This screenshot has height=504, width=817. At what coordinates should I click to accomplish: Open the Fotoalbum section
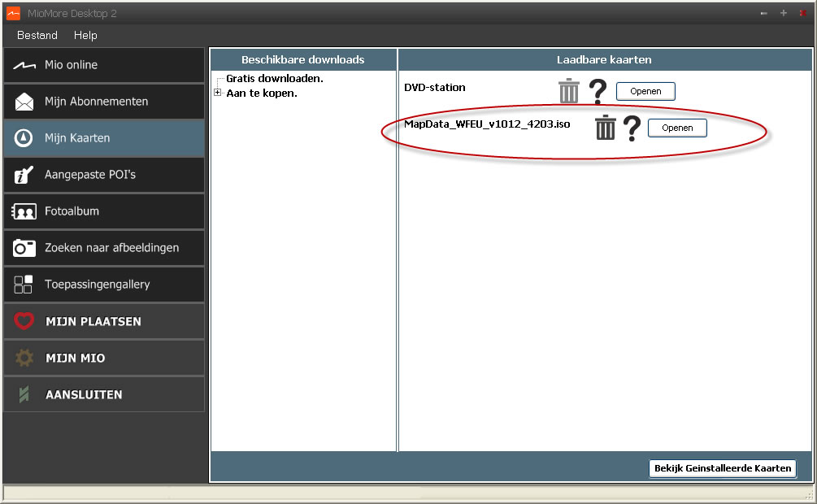coord(104,211)
